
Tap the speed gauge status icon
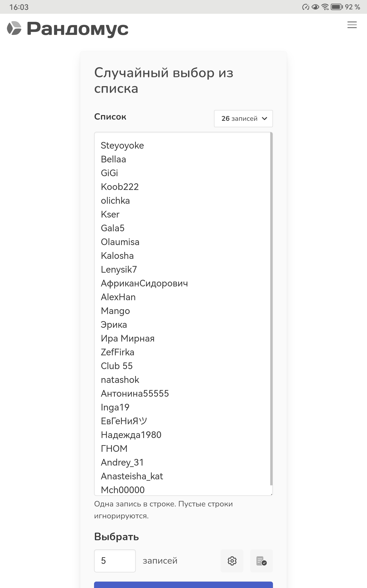pos(306,7)
